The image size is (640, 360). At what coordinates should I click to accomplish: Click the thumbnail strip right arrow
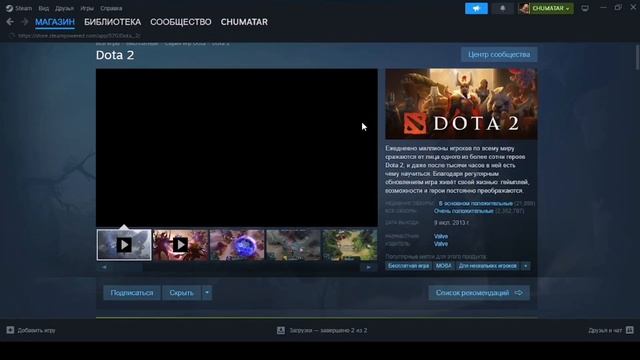coord(369,267)
